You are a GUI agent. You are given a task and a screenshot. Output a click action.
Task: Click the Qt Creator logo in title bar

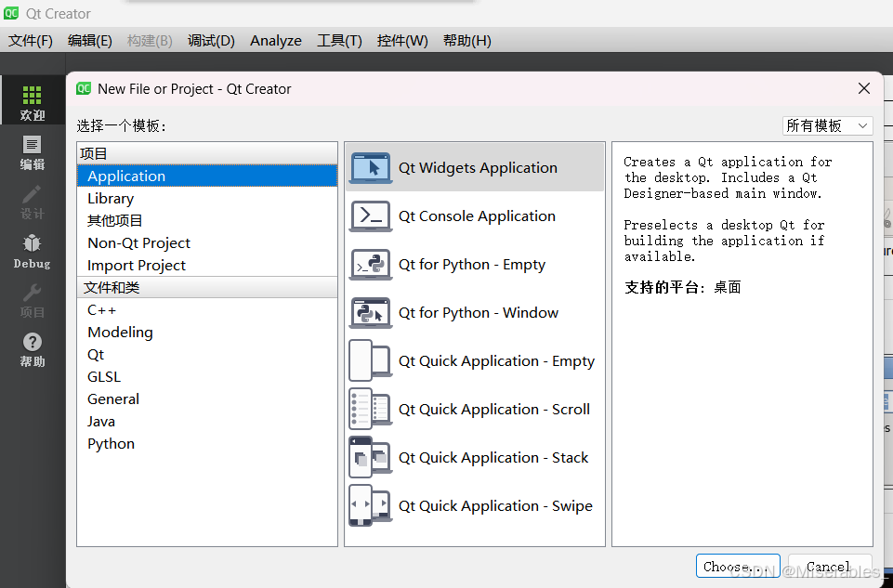[11, 13]
